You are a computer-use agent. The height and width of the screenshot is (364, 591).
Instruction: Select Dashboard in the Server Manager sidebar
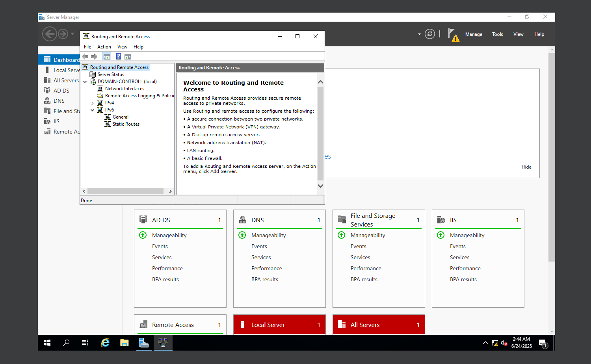point(59,60)
